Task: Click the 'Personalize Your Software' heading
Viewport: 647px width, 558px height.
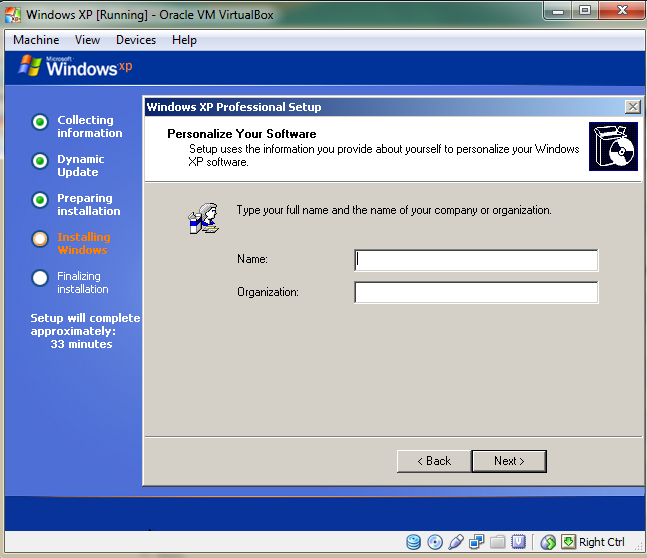Action: pyautogui.click(x=242, y=134)
